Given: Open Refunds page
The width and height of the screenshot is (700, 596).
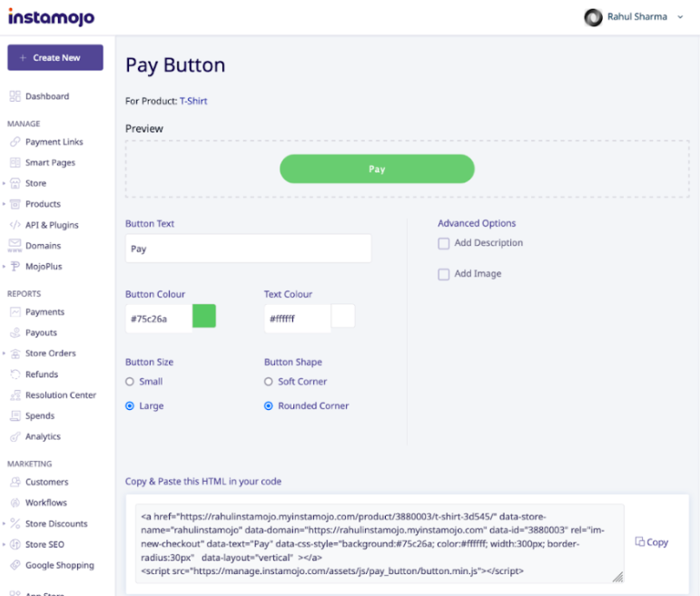Looking at the screenshot, I should click(42, 375).
